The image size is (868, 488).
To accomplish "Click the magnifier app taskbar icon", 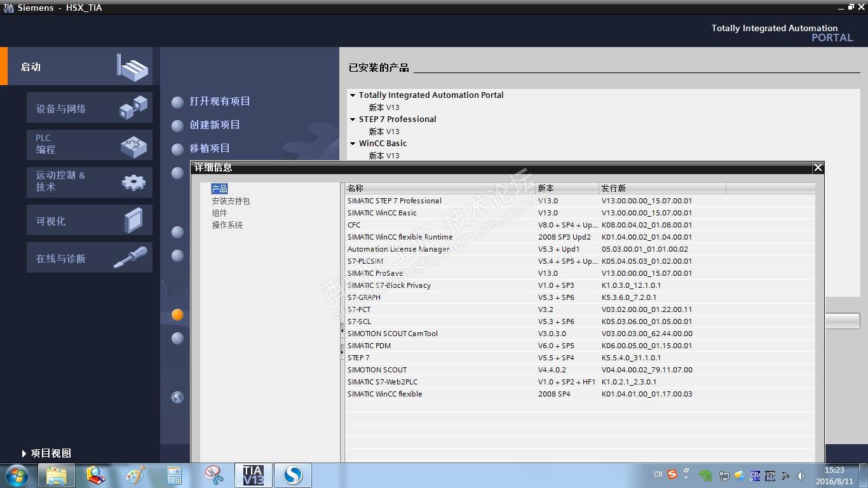I will point(96,475).
